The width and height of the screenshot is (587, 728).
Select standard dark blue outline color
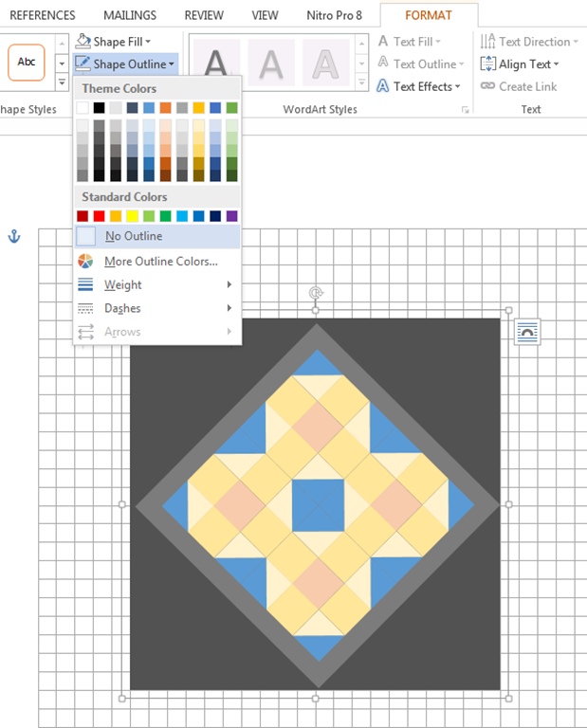pos(215,216)
